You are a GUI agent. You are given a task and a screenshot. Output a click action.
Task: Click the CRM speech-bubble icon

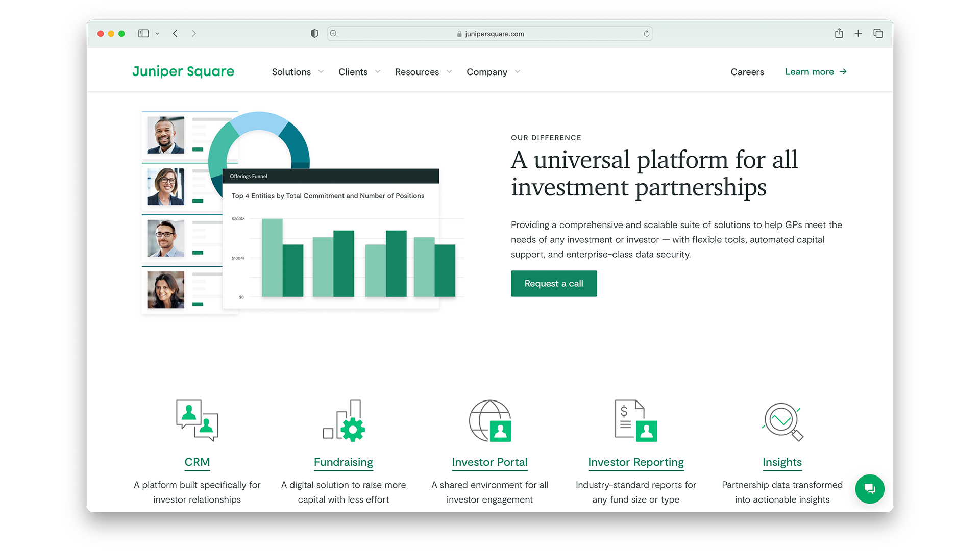[197, 420]
